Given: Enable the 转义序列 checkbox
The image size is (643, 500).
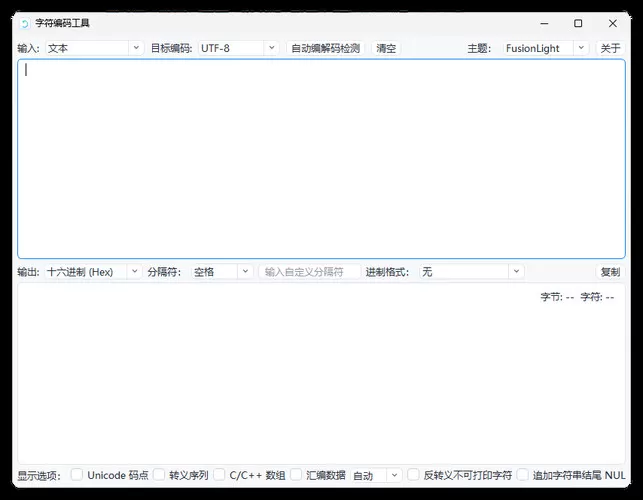Looking at the screenshot, I should pyautogui.click(x=159, y=475).
